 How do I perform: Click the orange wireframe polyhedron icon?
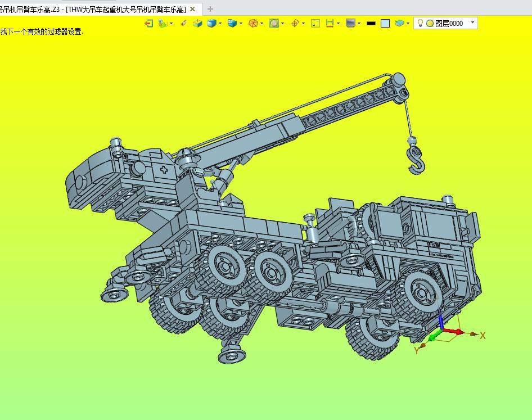click(x=253, y=24)
